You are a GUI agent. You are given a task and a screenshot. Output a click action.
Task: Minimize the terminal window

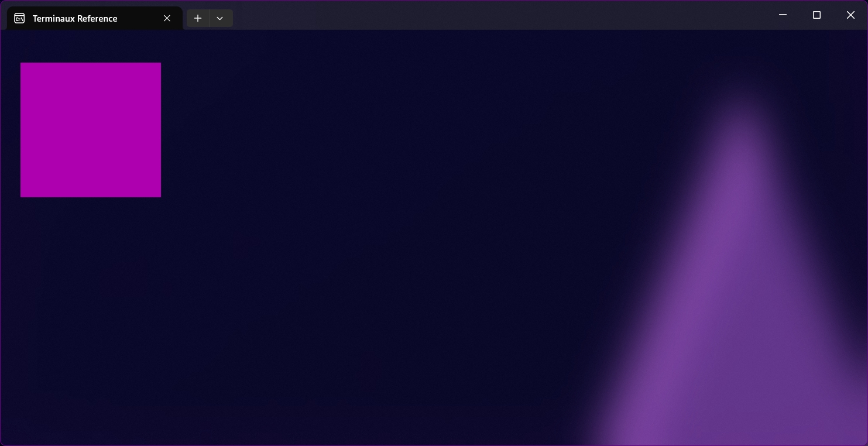(783, 15)
